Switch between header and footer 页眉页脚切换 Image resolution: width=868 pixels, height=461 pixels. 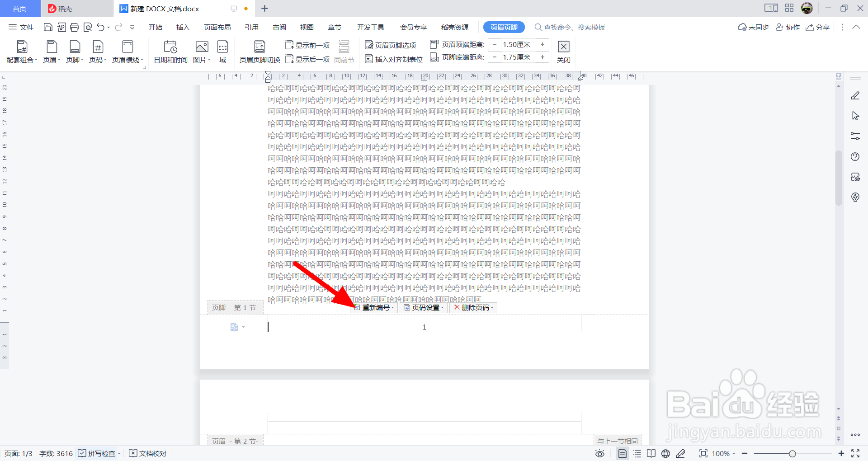pyautogui.click(x=260, y=52)
